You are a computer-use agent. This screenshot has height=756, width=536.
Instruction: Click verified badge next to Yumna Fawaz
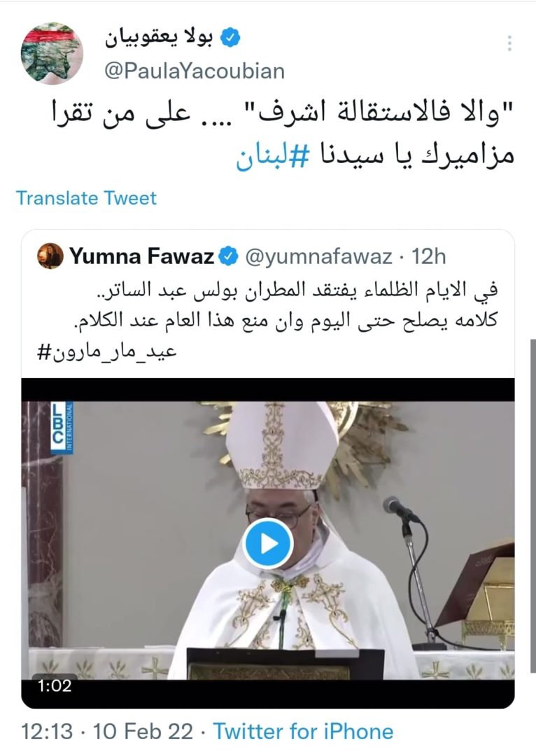tap(229, 256)
